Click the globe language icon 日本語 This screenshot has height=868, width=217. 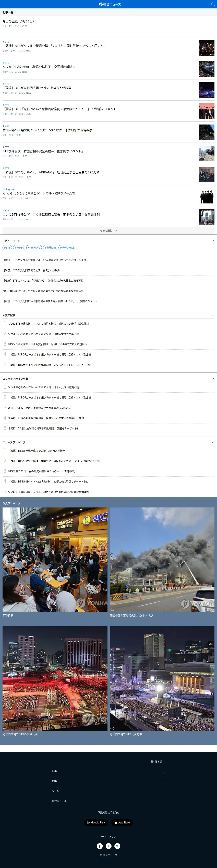(x=156, y=762)
